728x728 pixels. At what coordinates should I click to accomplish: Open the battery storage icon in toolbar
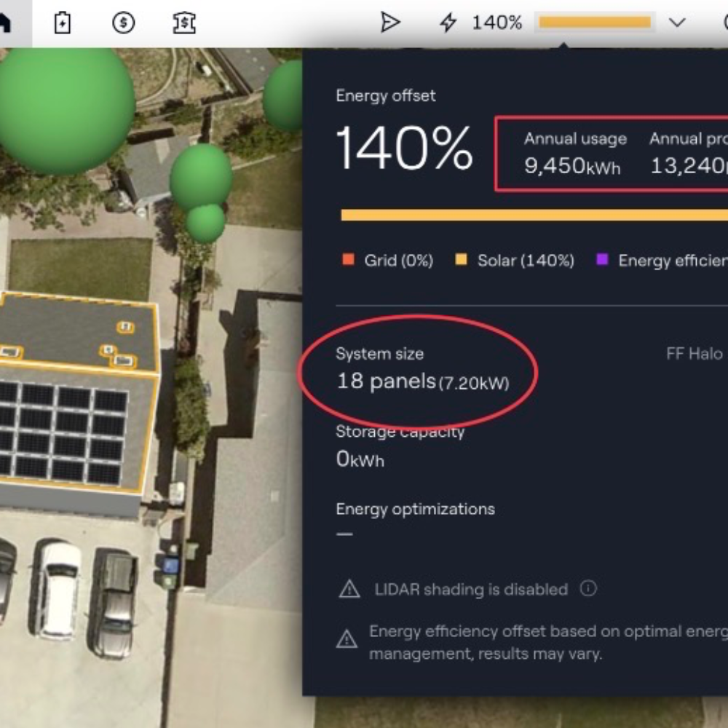[62, 23]
